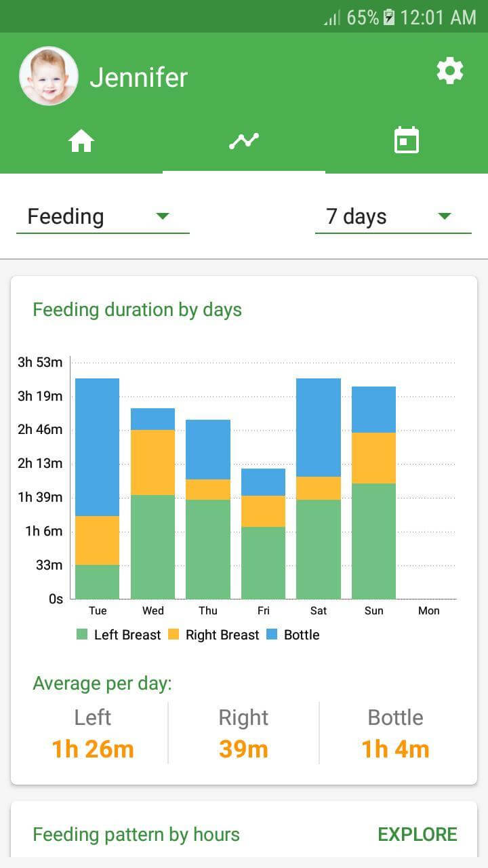Tap the Left average 1h 26m value
Image resolution: width=488 pixels, height=868 pixels.
point(93,749)
